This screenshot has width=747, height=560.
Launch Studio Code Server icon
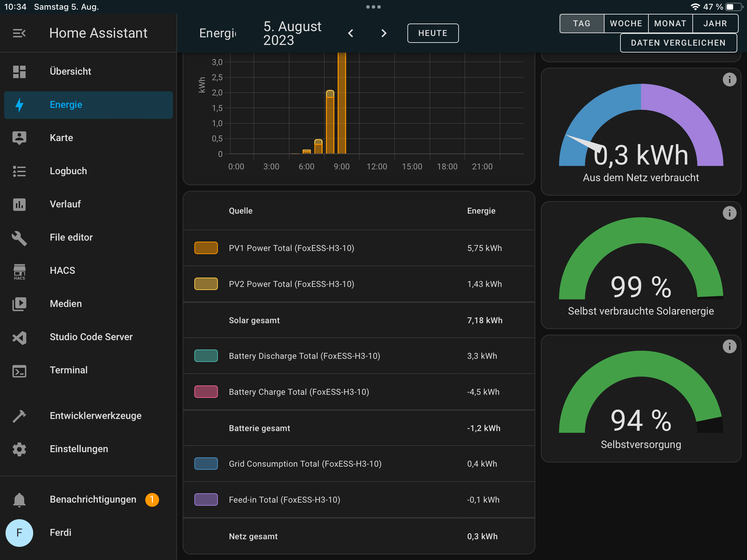coord(19,337)
